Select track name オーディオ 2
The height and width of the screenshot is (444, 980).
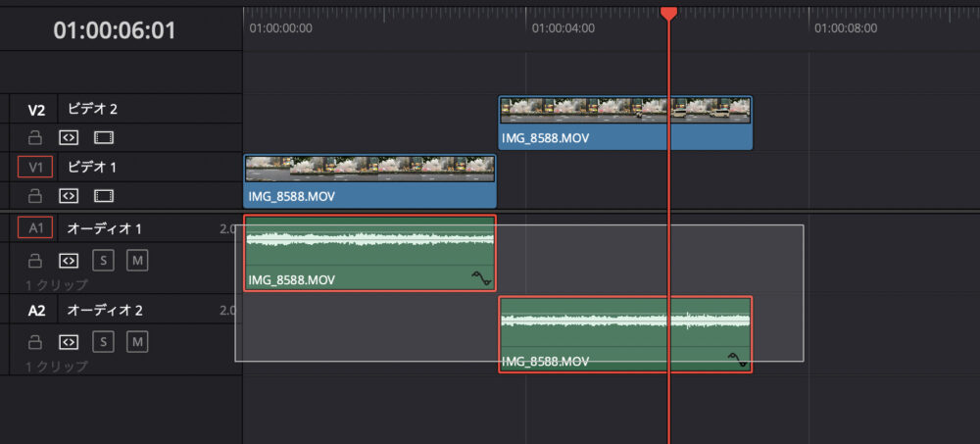(105, 310)
